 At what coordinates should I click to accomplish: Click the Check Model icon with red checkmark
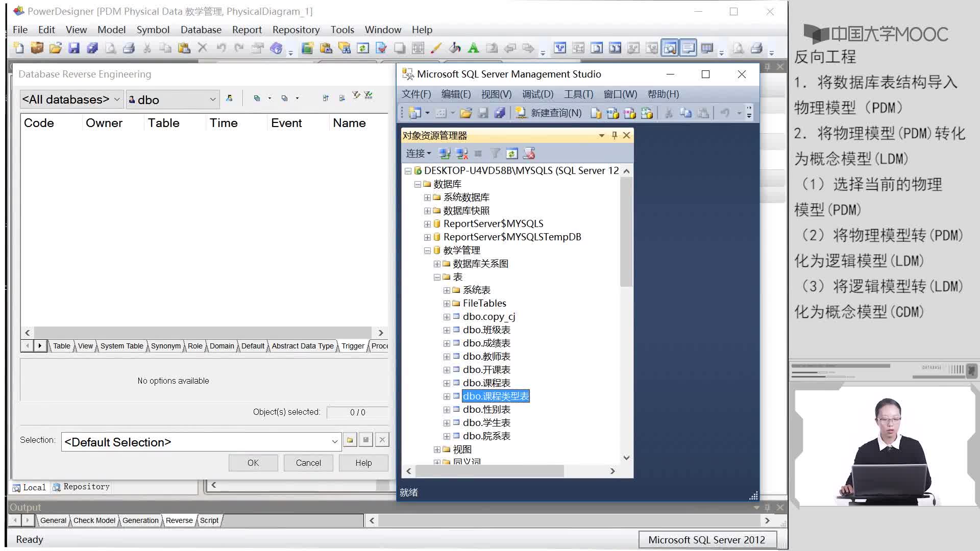point(381,48)
